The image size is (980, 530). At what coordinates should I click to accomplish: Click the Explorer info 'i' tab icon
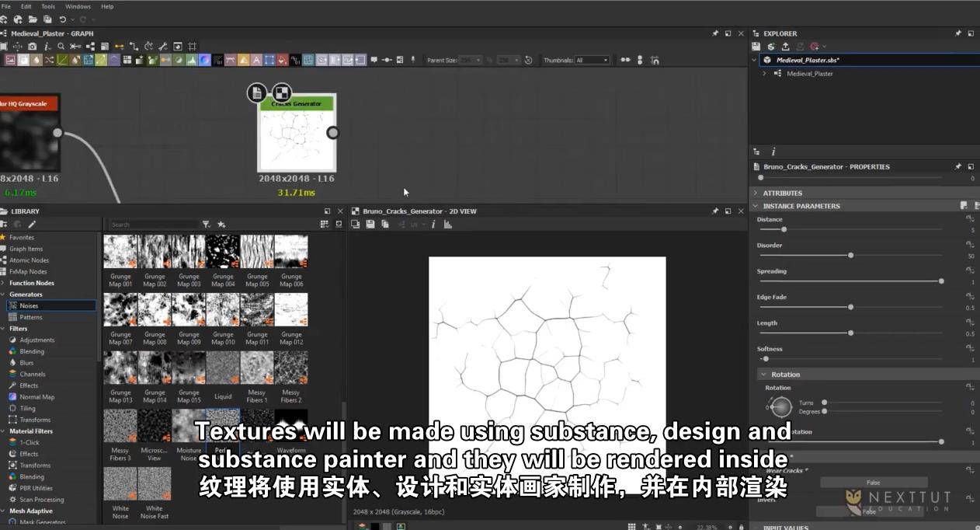point(773,152)
